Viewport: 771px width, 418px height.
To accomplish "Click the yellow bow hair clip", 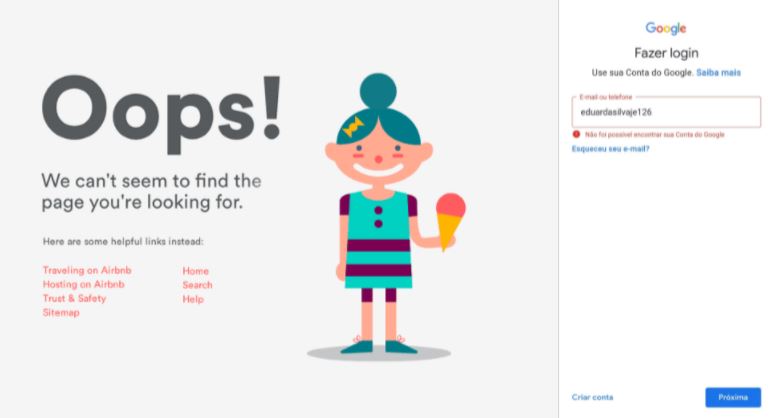I will (x=354, y=127).
